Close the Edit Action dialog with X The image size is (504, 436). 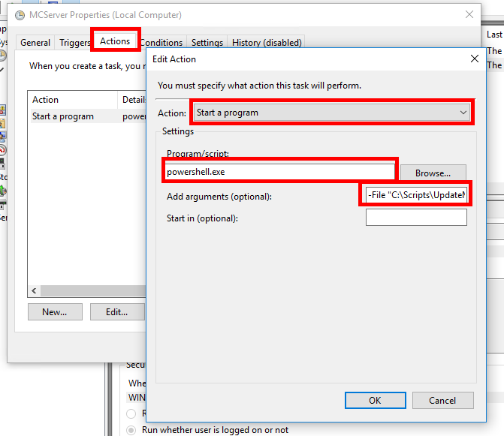[475, 59]
